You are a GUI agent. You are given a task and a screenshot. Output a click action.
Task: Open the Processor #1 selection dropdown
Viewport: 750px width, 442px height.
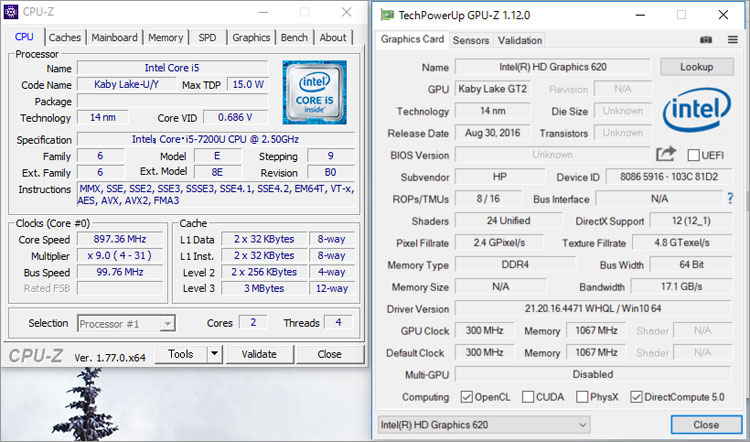[x=126, y=324]
